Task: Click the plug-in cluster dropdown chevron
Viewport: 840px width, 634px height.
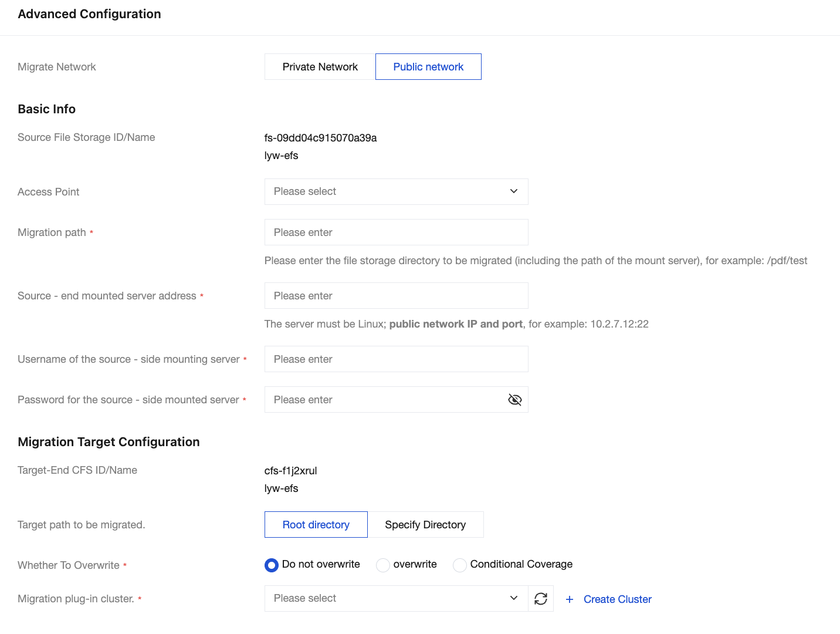Action: tap(514, 598)
